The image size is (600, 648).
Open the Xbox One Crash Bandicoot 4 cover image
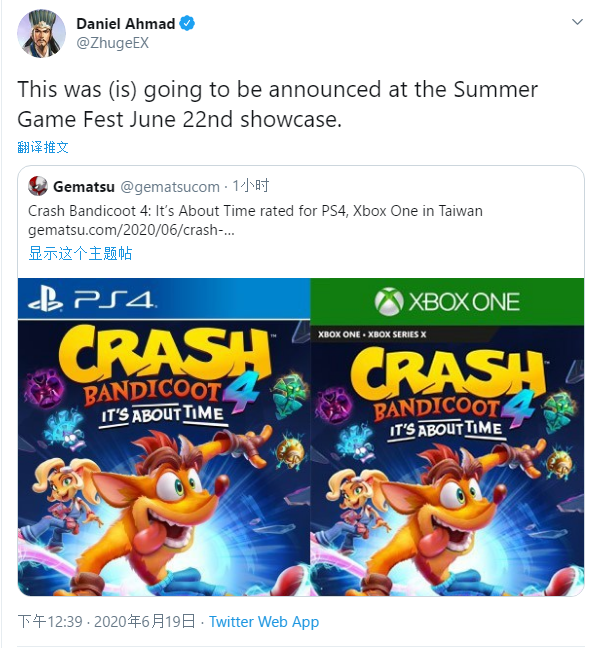click(447, 437)
